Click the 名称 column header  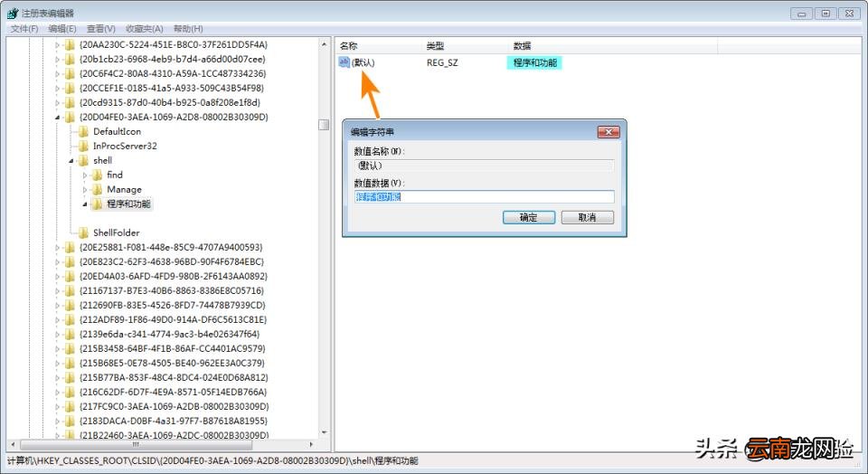(348, 46)
